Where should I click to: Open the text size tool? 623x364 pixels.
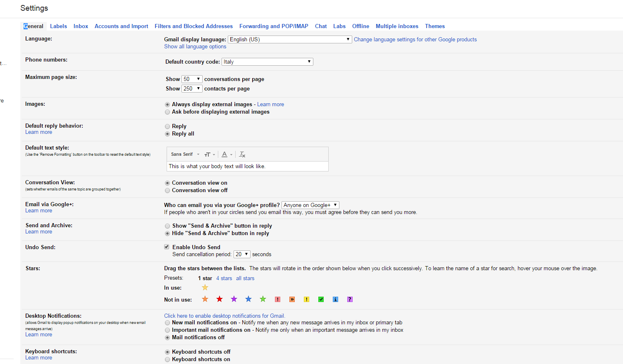pos(209,155)
